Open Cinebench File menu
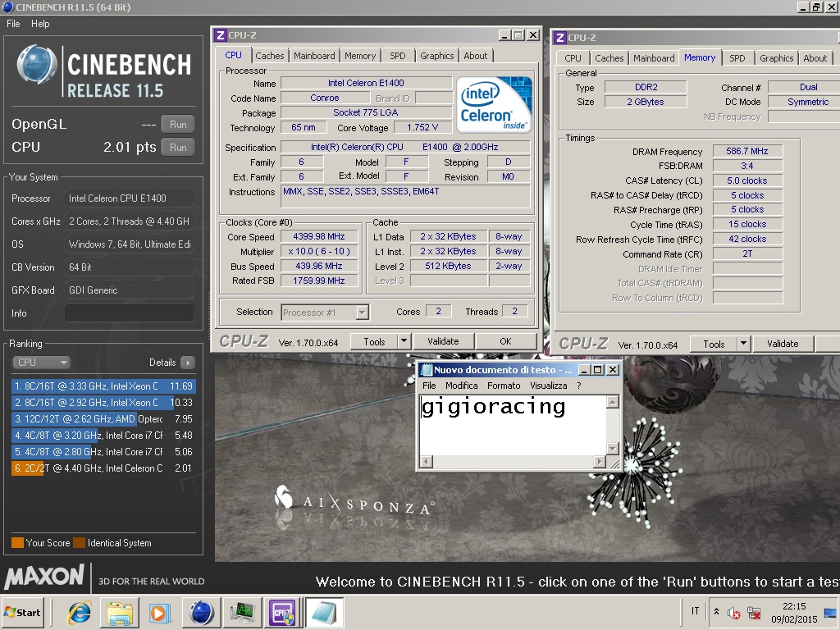 (13, 24)
